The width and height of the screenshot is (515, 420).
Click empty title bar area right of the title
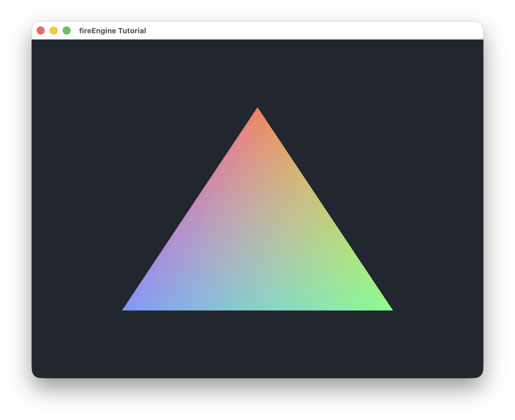pyautogui.click(x=311, y=30)
